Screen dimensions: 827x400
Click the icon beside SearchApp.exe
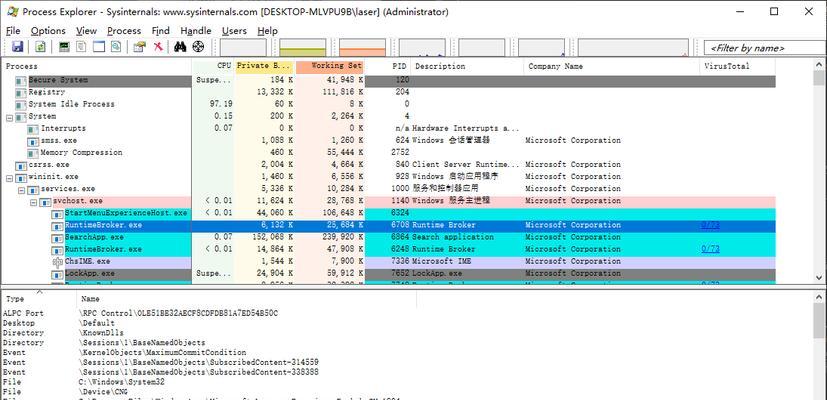pyautogui.click(x=57, y=239)
